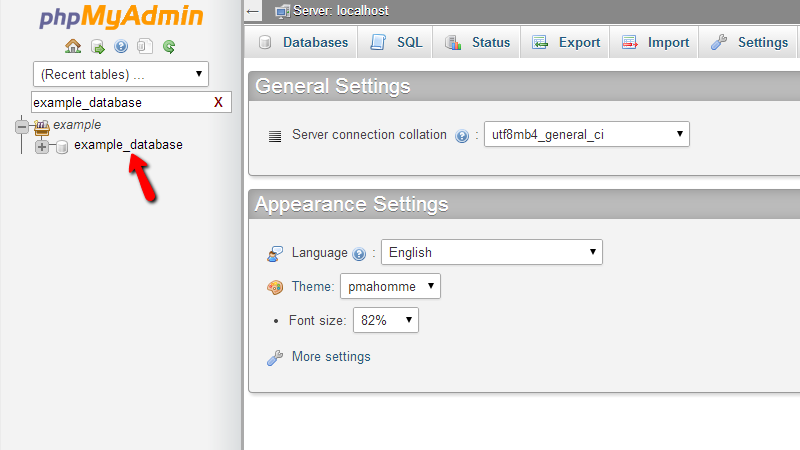800x450 pixels.
Task: Open the Theme dropdown showing pmahomme
Action: (x=390, y=286)
